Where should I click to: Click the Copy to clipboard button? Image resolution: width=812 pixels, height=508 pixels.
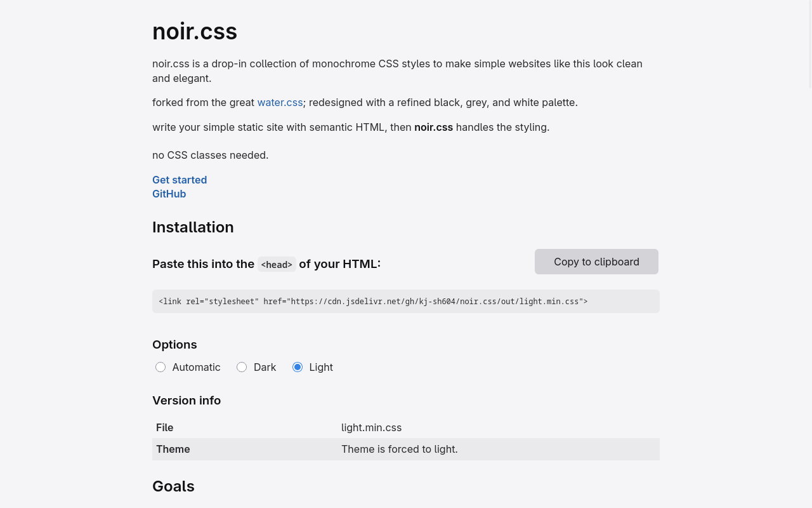click(x=596, y=262)
